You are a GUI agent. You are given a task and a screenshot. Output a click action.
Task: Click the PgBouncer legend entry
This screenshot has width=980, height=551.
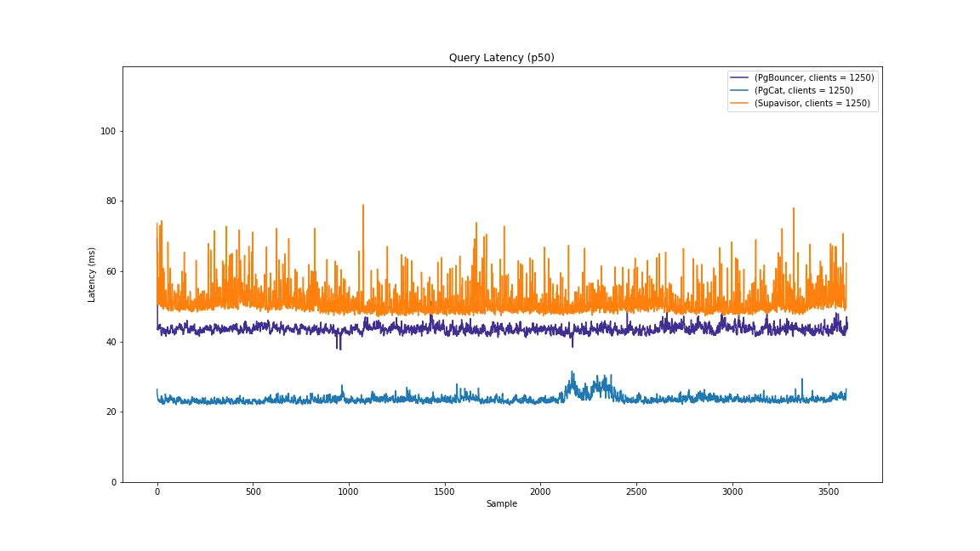tap(802, 77)
